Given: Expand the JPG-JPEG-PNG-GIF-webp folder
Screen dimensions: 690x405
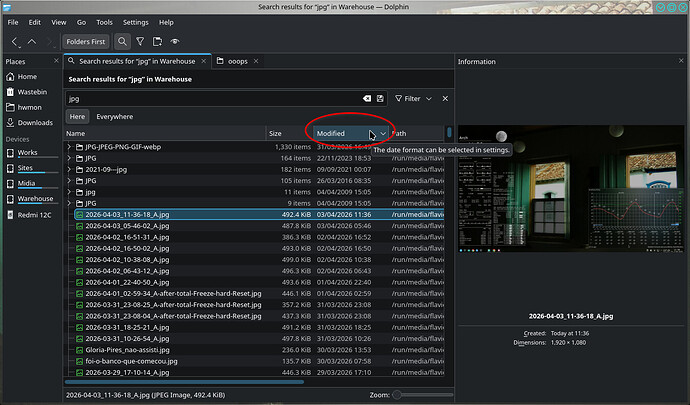Looking at the screenshot, I should coord(69,147).
